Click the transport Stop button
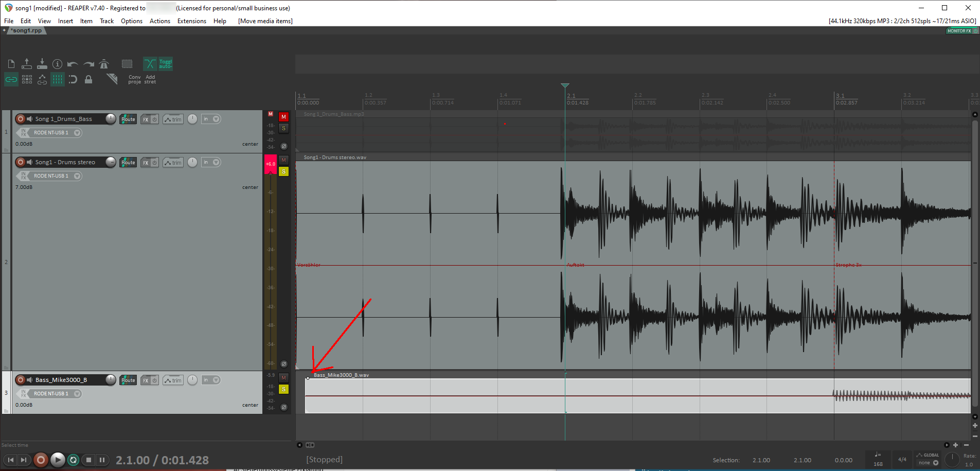This screenshot has height=471, width=980. (89, 460)
